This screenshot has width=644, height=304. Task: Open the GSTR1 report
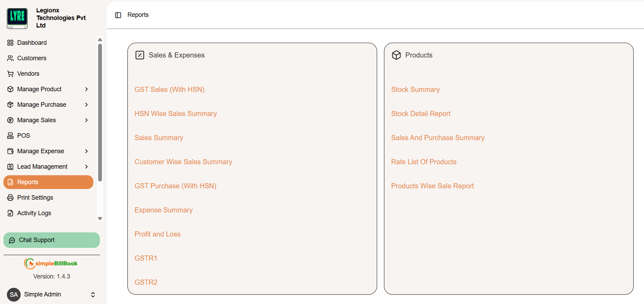click(146, 258)
